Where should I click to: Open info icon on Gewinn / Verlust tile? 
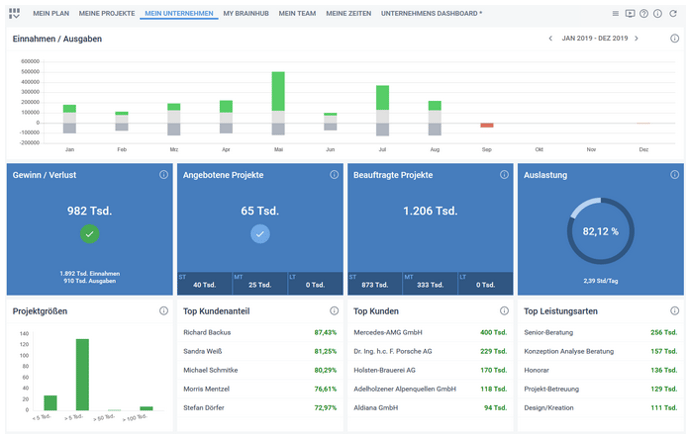pyautogui.click(x=164, y=175)
